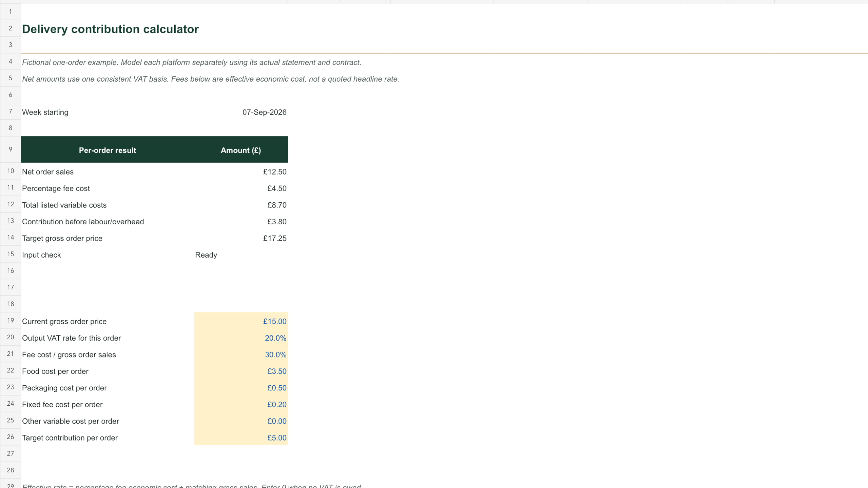868x488 pixels.
Task: Select Percentage fee cost value £4.50
Action: coord(277,188)
